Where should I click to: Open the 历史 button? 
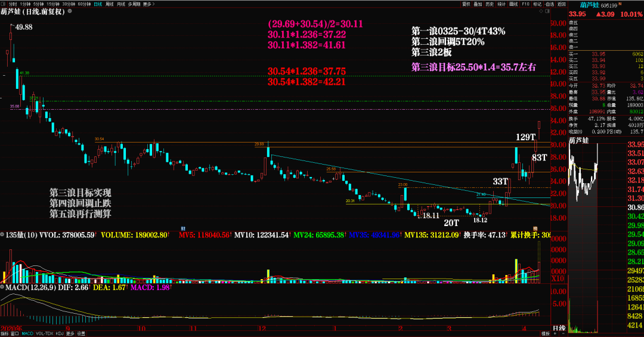pyautogui.click(x=490, y=4)
